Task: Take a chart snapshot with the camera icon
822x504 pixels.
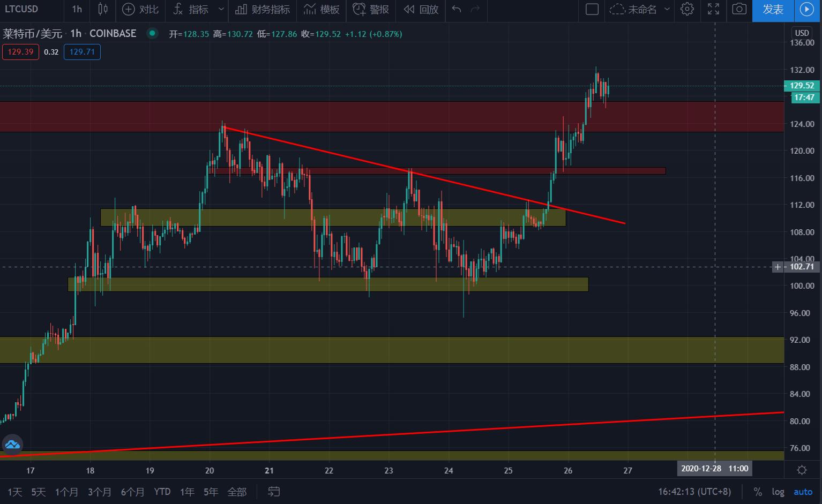Action: click(739, 9)
